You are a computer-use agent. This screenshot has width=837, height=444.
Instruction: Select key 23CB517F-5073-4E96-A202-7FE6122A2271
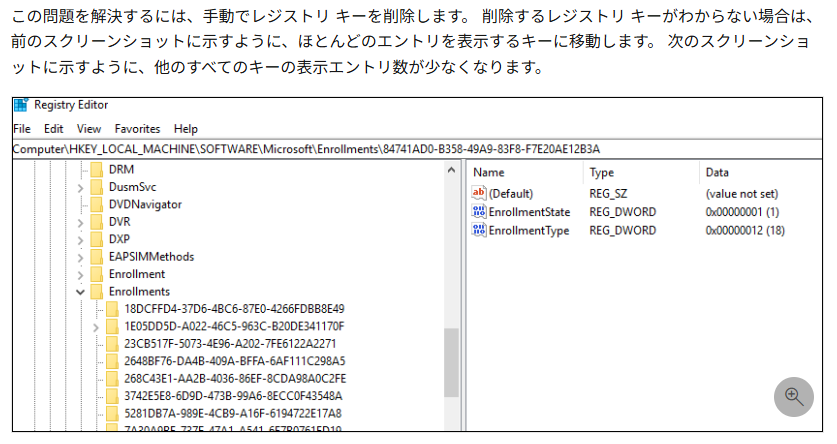click(230, 344)
